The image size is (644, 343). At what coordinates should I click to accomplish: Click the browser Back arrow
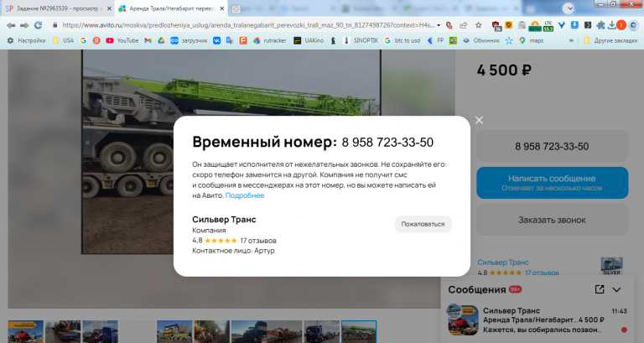[11, 25]
